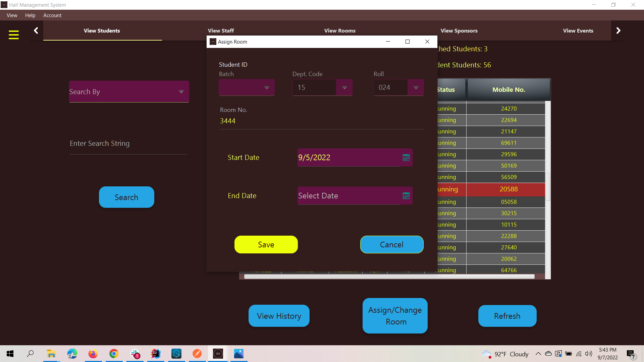Open the Account menu

click(x=52, y=15)
